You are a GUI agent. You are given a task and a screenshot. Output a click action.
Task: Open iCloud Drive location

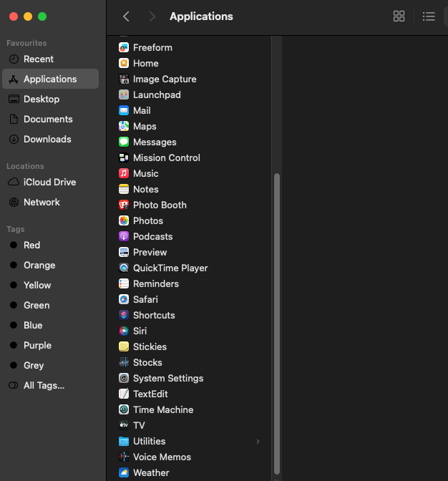50,183
